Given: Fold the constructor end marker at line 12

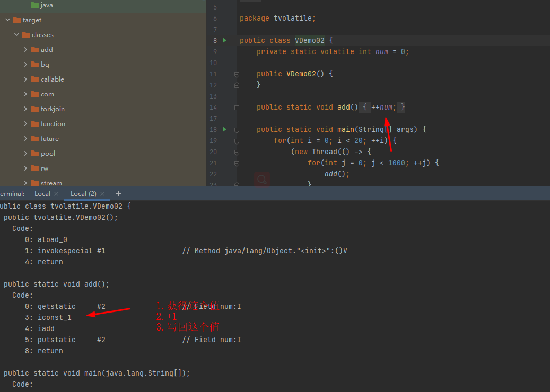Looking at the screenshot, I should [237, 85].
